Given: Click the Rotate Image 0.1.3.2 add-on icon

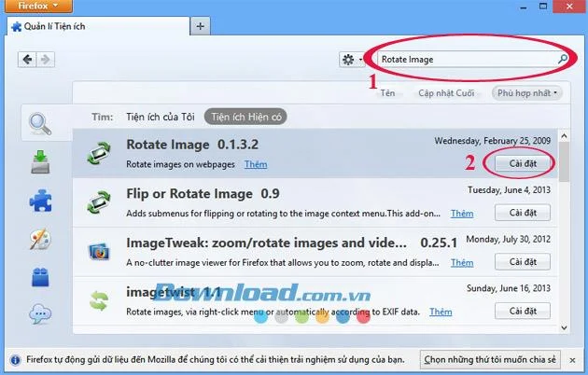Looking at the screenshot, I should (x=99, y=153).
